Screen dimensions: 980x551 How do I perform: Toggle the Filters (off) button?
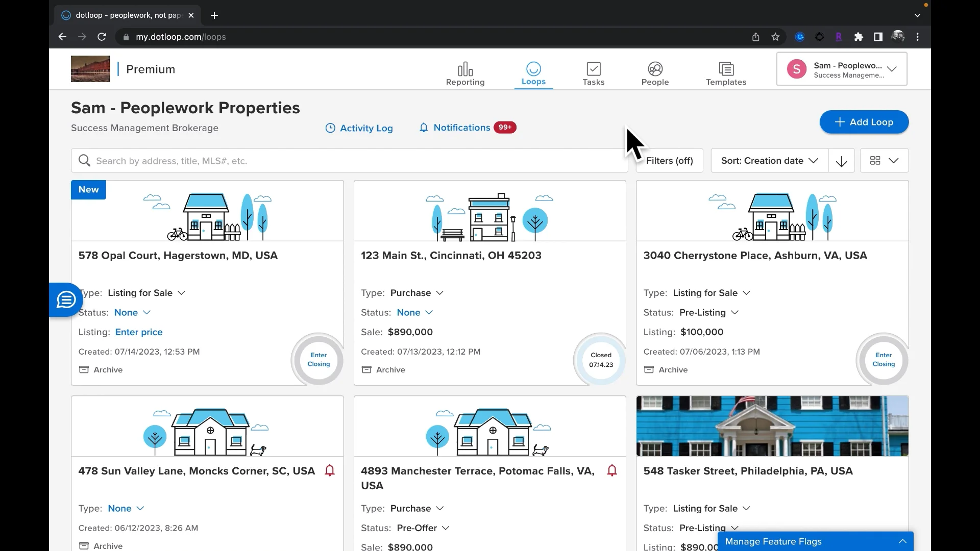pos(669,161)
